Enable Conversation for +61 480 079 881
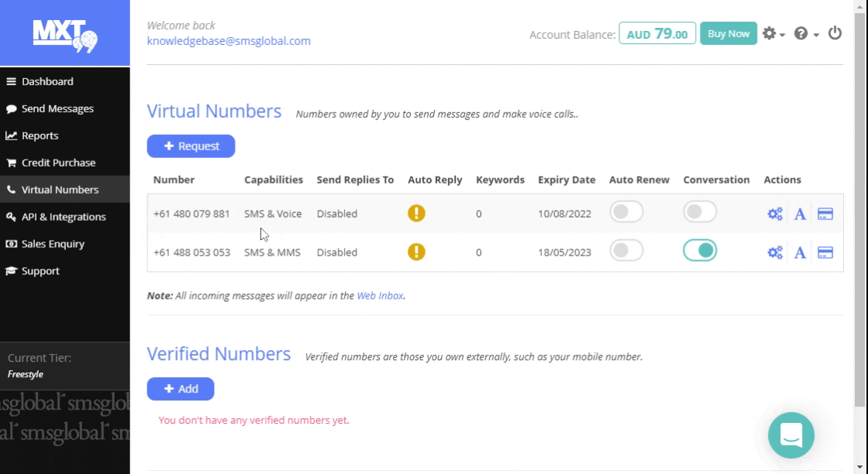This screenshot has height=474, width=868. click(x=700, y=211)
